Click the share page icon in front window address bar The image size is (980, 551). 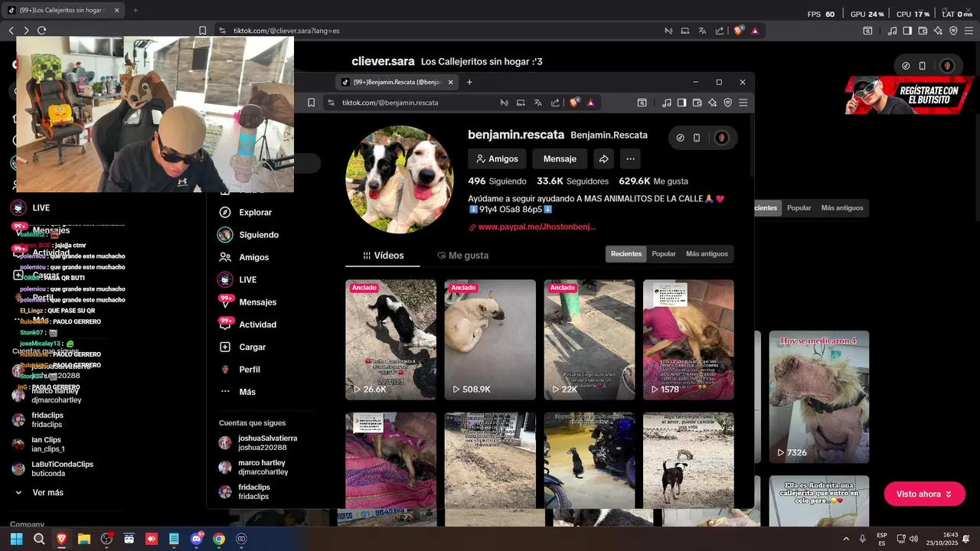(554, 103)
